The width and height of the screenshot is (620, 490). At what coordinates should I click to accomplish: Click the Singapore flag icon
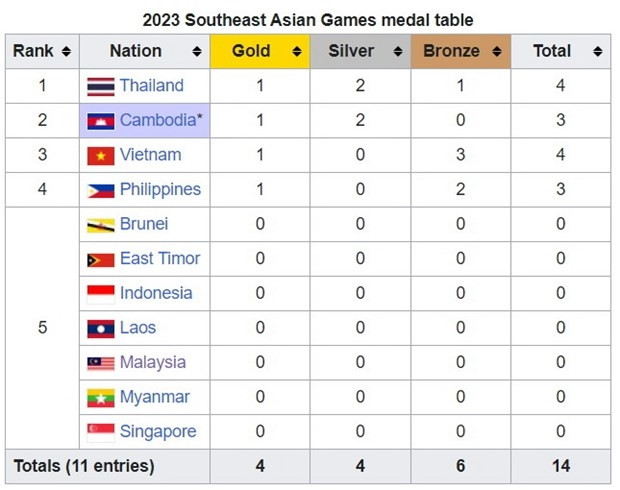[x=101, y=433]
